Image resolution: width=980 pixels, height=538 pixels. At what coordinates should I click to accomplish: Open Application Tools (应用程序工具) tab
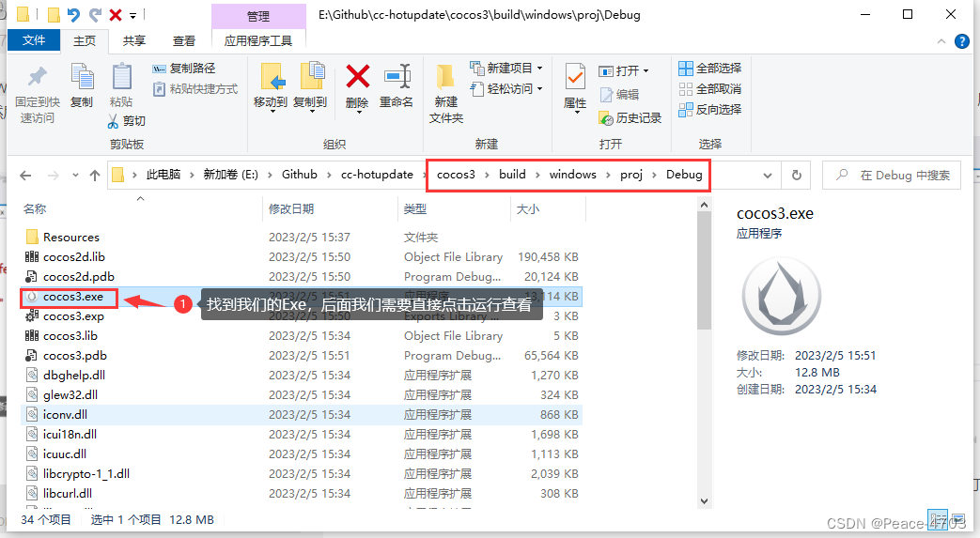coord(258,41)
